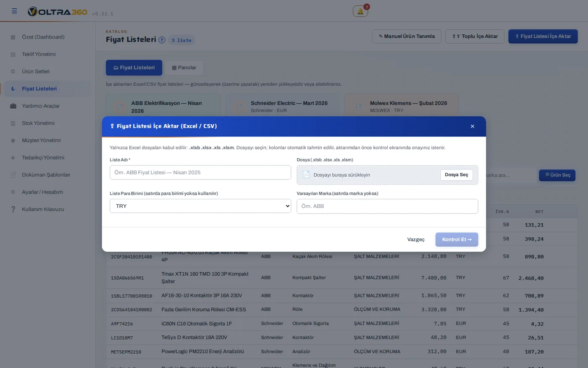Click the Özet (Dashboard) sidebar icon
The image size is (588, 368).
(x=13, y=37)
